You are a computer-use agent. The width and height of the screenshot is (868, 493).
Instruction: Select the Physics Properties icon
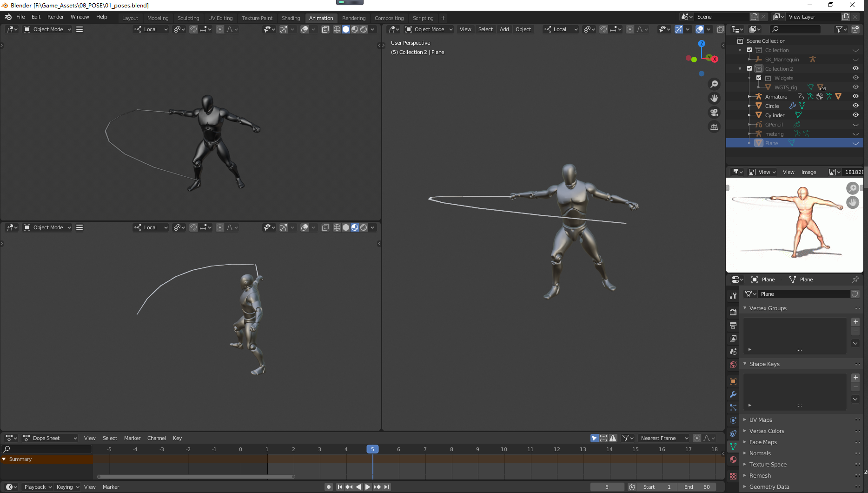point(733,420)
